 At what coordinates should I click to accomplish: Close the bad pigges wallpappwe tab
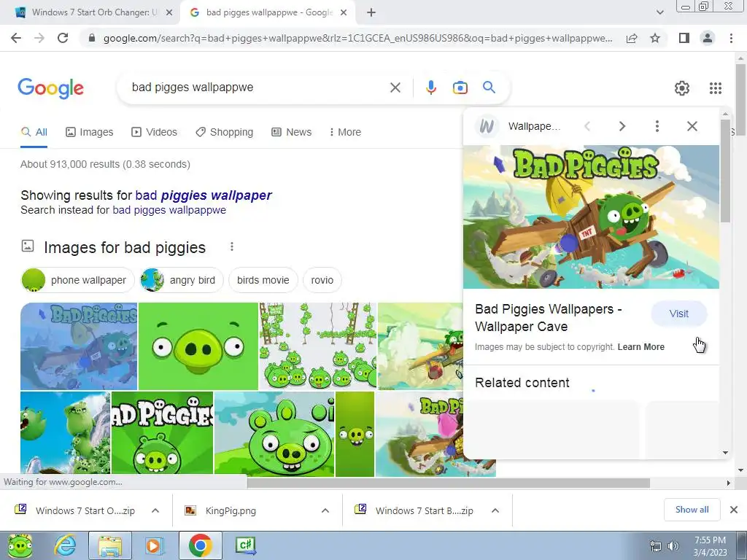click(343, 13)
